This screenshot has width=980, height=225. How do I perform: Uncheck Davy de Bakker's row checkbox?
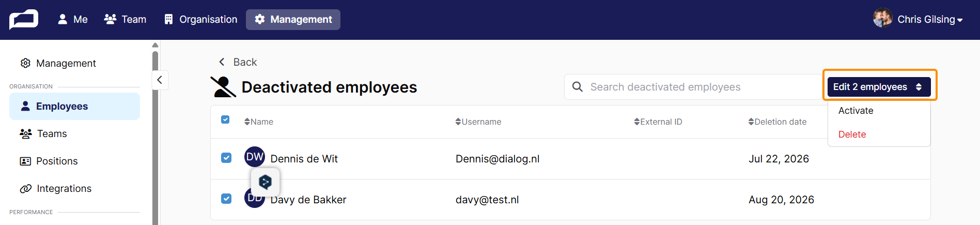226,199
